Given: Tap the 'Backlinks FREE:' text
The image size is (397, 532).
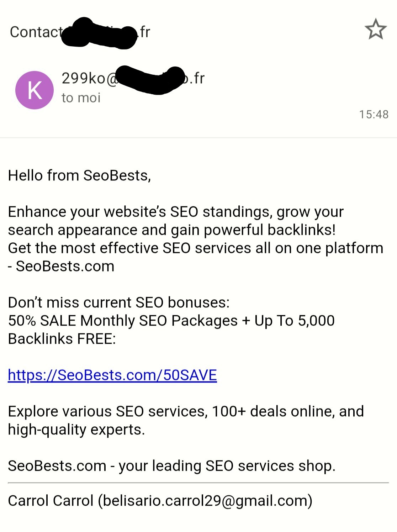Looking at the screenshot, I should pos(62,339).
